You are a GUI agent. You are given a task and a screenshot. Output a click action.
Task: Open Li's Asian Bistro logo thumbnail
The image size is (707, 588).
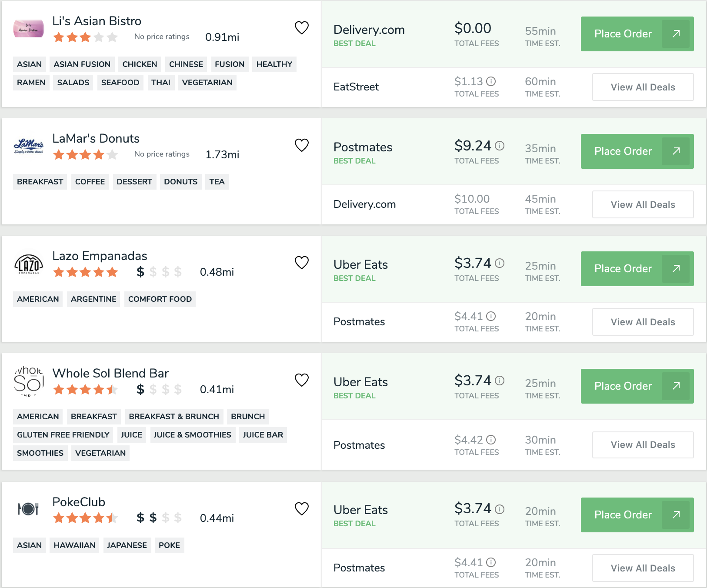click(29, 29)
